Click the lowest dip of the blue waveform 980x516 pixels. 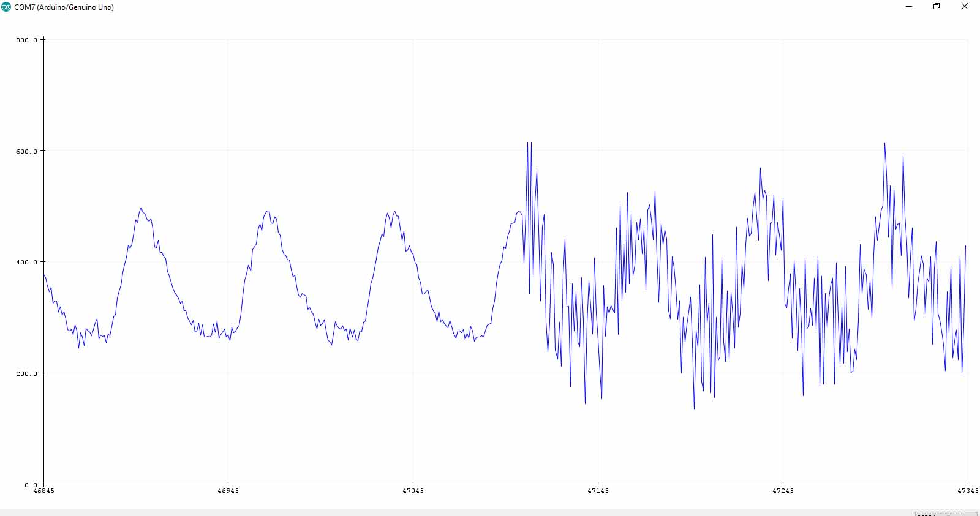pos(694,408)
